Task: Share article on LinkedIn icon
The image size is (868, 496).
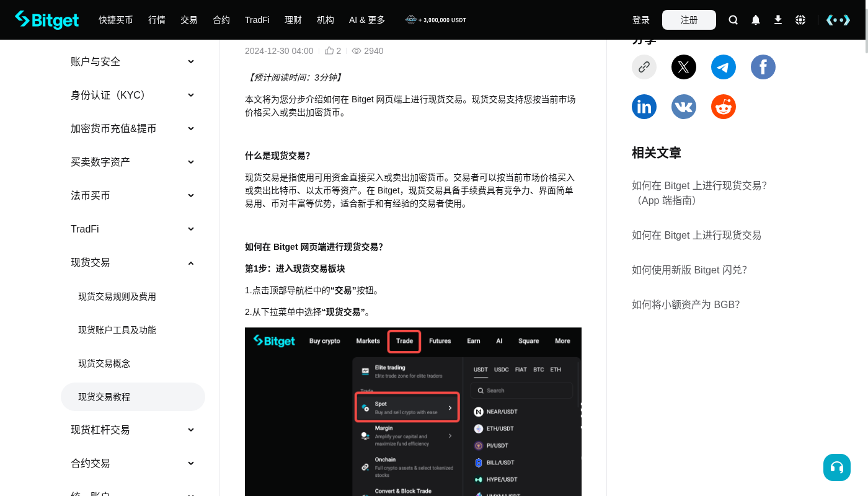Action: point(644,107)
